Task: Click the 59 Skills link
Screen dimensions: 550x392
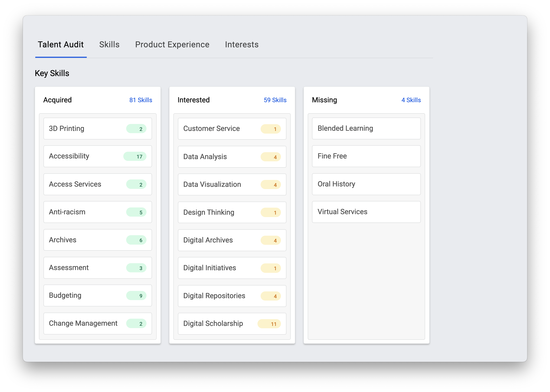Action: tap(275, 100)
